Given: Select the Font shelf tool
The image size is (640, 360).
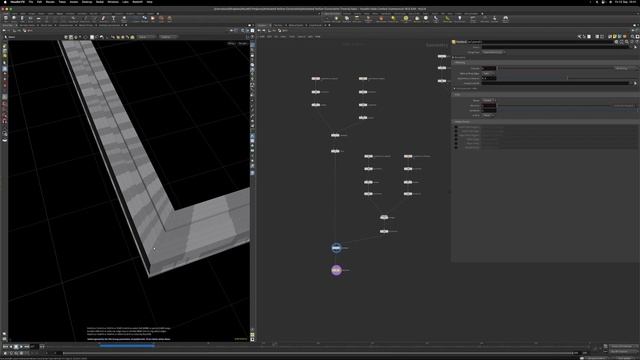Looking at the screenshot, I should click(x=113, y=18).
